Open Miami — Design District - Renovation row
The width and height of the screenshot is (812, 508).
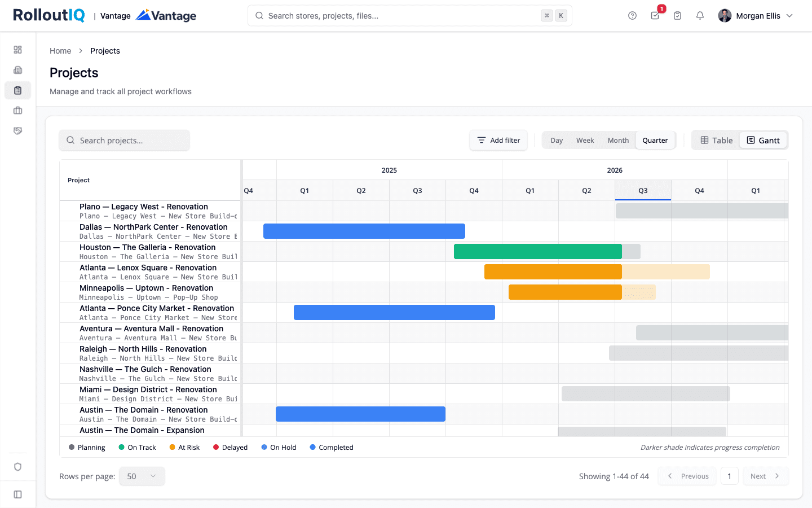click(x=150, y=394)
